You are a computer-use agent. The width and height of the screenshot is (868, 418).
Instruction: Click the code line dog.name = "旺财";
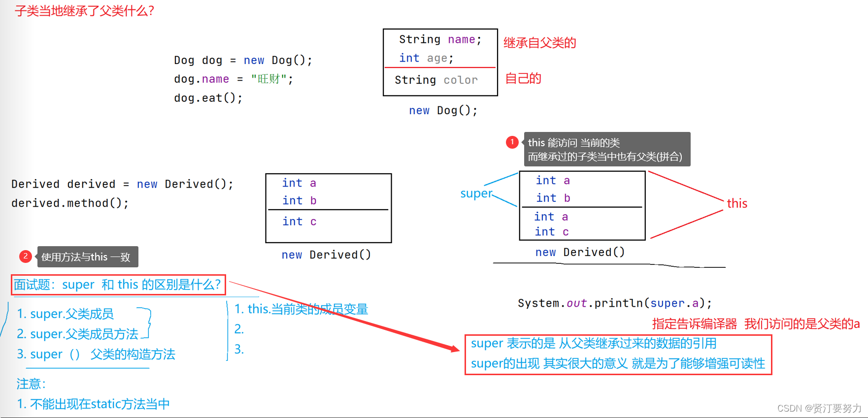click(234, 79)
